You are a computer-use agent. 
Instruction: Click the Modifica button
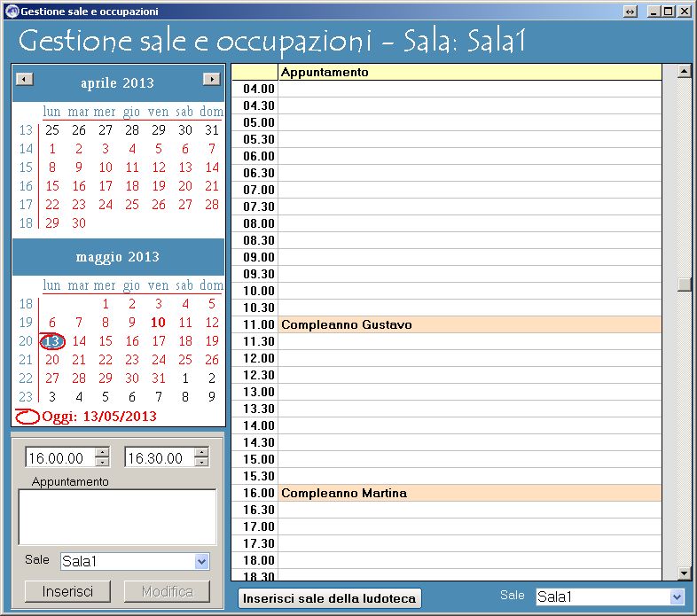point(167,591)
